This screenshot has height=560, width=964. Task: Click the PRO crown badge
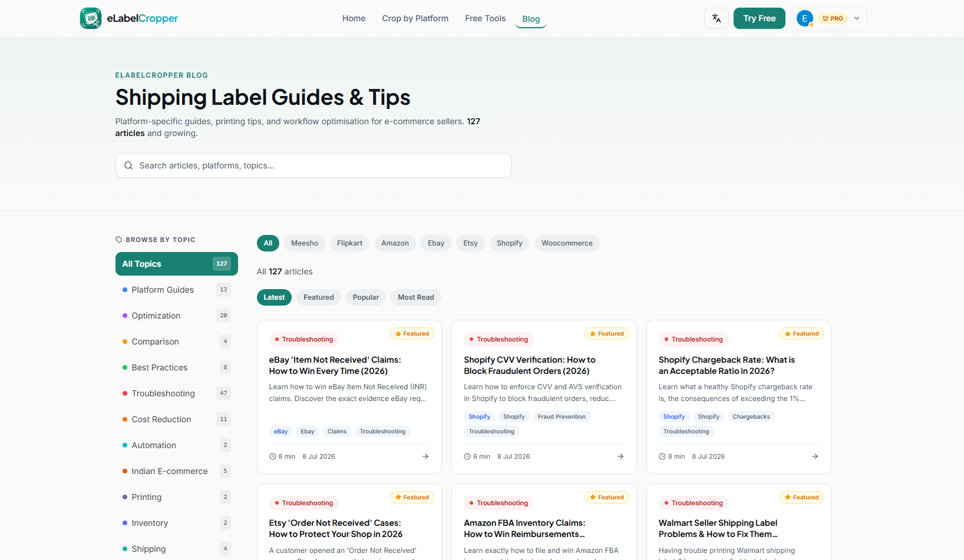click(833, 18)
